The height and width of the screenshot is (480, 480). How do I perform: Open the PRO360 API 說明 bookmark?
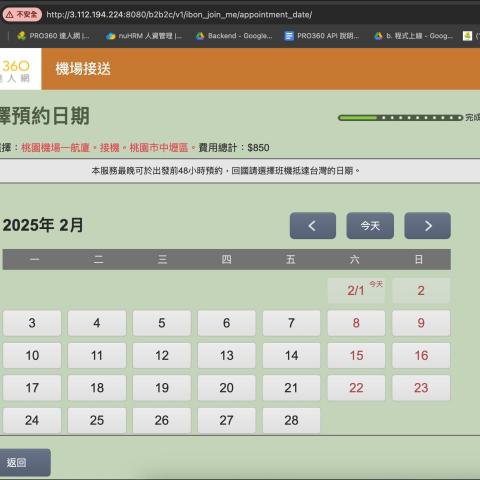[322, 36]
